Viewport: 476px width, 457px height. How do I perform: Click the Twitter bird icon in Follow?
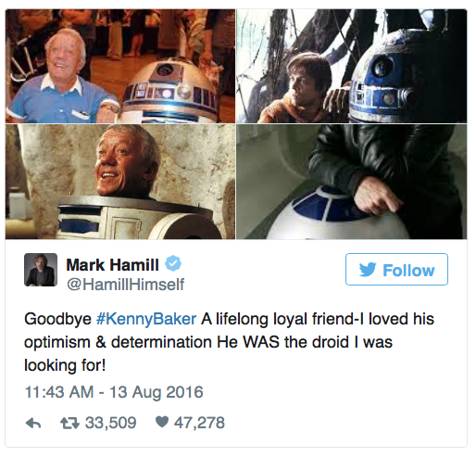[368, 269]
